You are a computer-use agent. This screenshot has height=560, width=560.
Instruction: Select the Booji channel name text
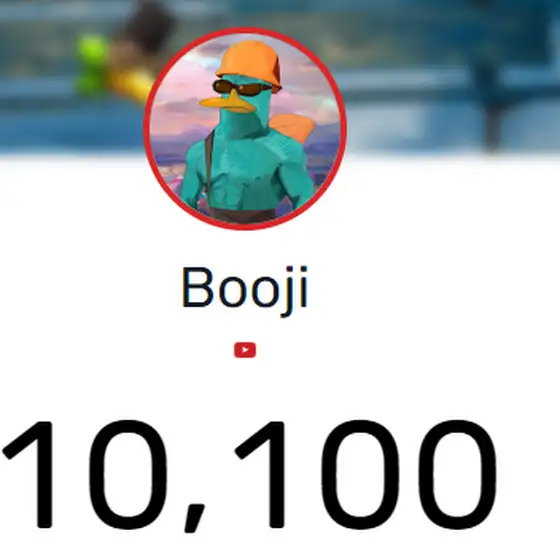pyautogui.click(x=245, y=290)
